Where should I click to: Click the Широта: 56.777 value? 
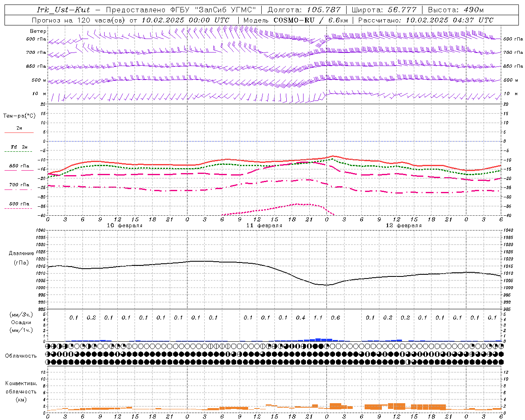[x=384, y=10]
